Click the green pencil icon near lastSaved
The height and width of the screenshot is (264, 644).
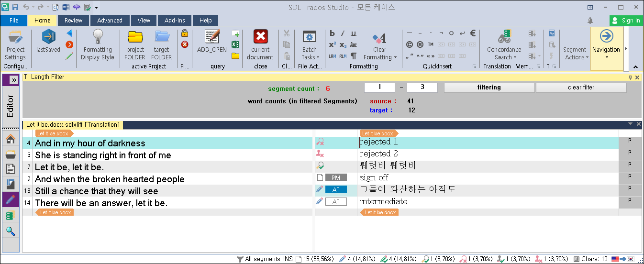(70, 56)
